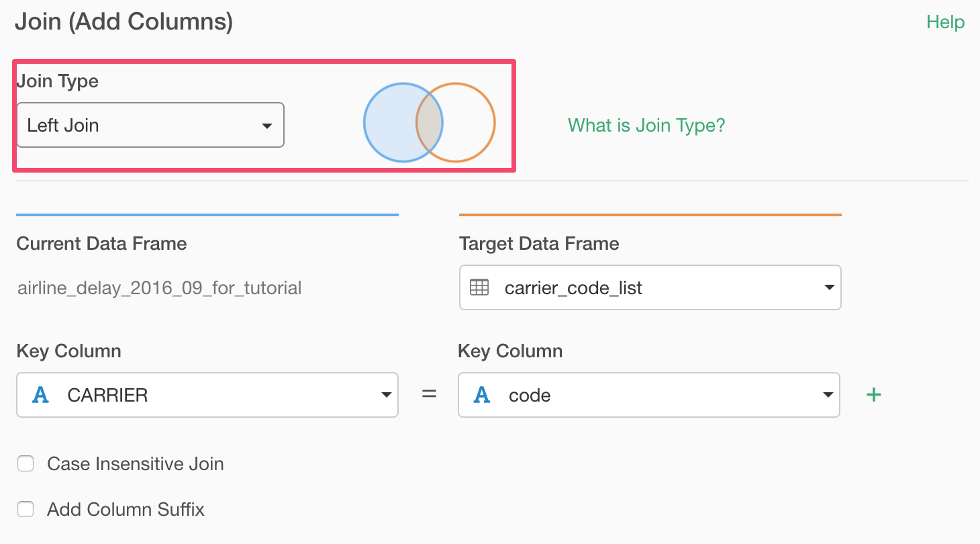Viewport: 980px width, 544px height.
Task: Click the text-type icon next to code
Action: coord(482,395)
